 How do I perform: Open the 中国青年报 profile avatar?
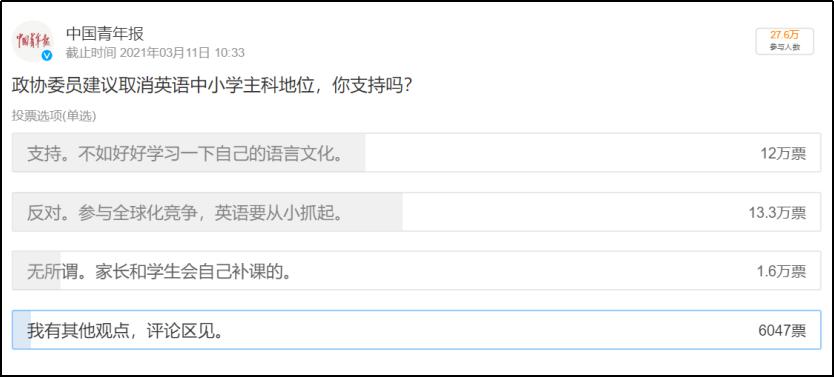[x=33, y=41]
